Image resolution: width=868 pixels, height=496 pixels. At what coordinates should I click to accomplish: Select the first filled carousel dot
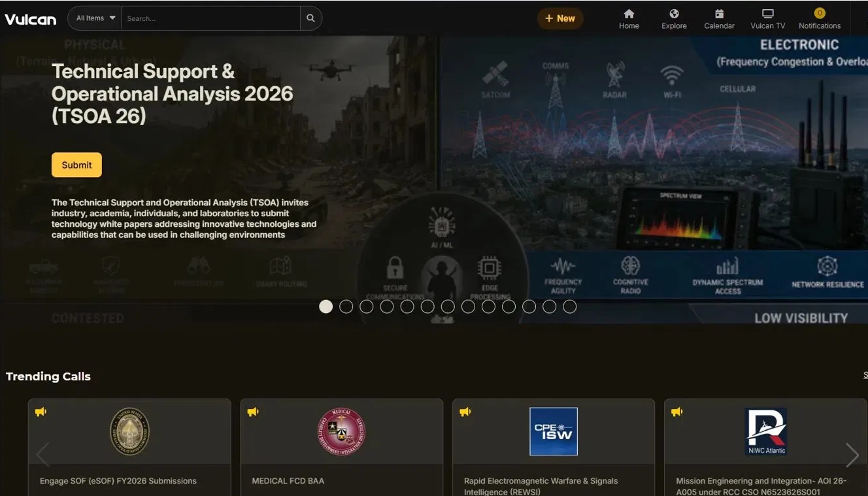(326, 306)
